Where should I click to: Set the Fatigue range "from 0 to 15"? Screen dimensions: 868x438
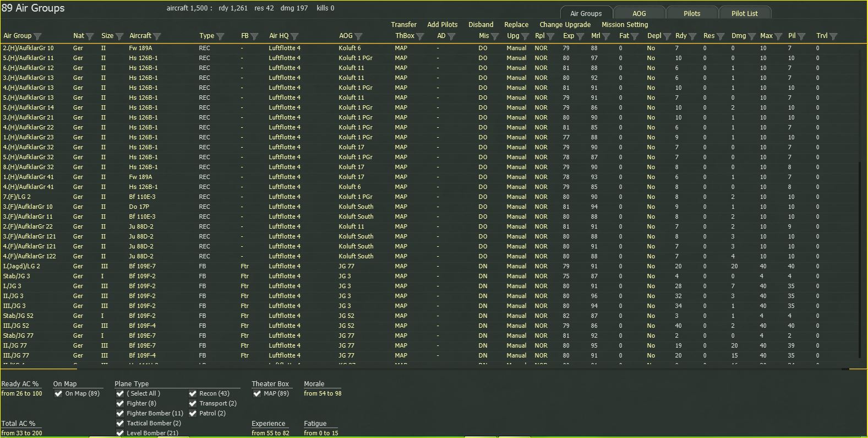click(321, 433)
